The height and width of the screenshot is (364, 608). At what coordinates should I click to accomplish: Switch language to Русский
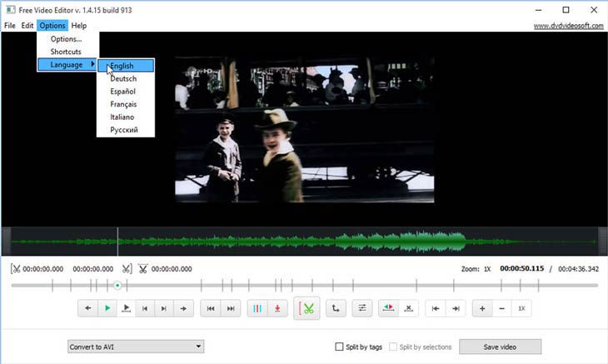[126, 129]
